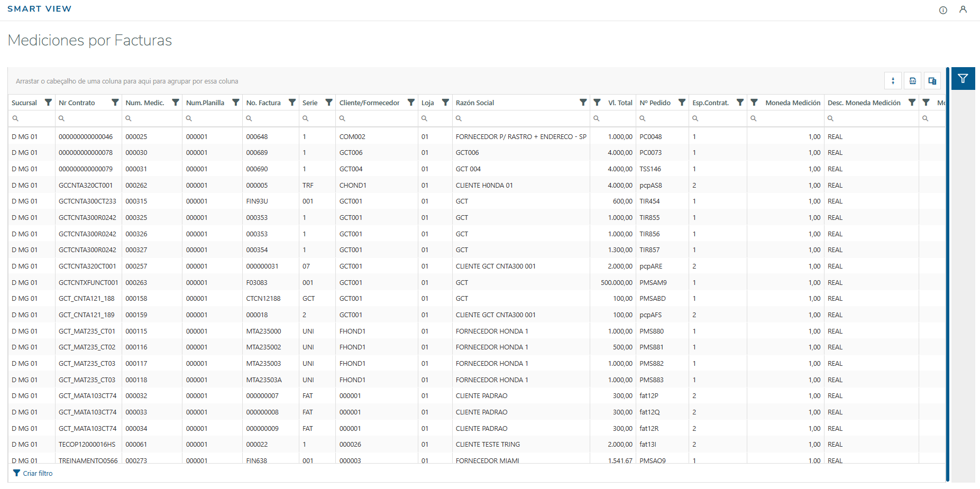
Task: Click the search icon under Razón Social
Action: (459, 118)
